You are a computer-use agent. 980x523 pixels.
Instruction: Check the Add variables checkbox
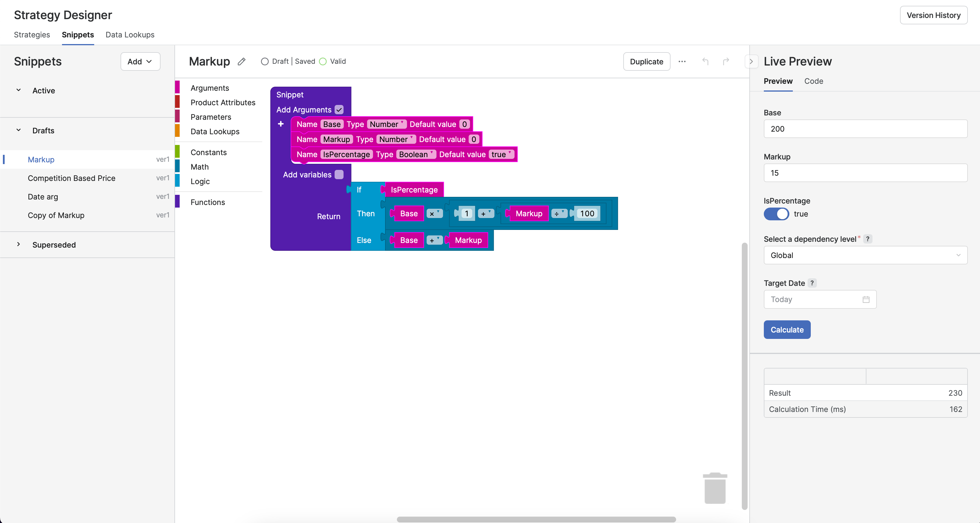(339, 175)
